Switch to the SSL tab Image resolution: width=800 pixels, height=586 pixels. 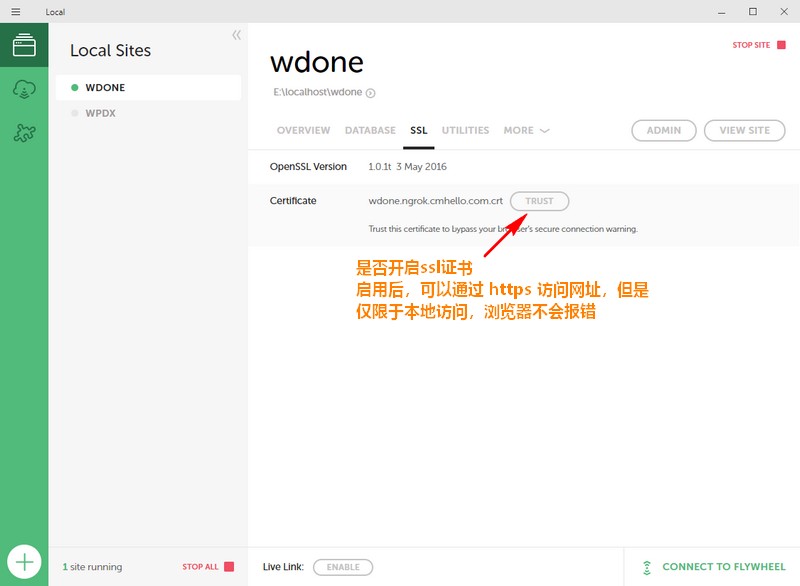pyautogui.click(x=418, y=131)
